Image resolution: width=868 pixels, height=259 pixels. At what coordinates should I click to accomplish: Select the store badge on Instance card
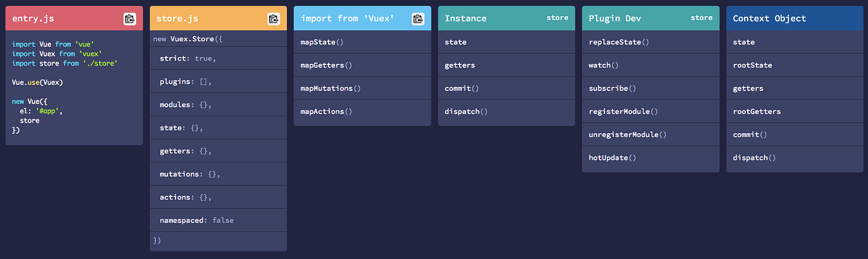click(557, 18)
